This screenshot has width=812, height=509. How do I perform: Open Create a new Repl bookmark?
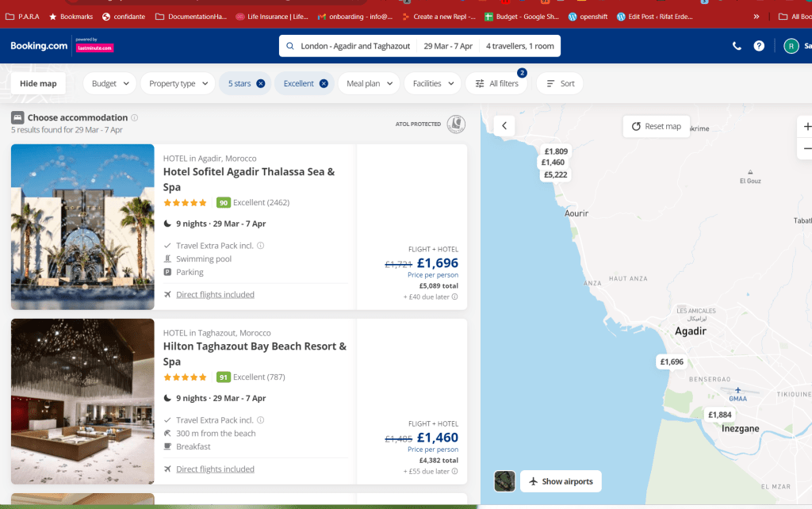coord(439,17)
